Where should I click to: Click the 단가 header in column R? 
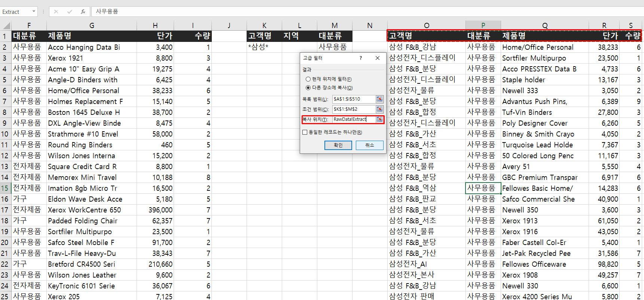[x=604, y=36]
